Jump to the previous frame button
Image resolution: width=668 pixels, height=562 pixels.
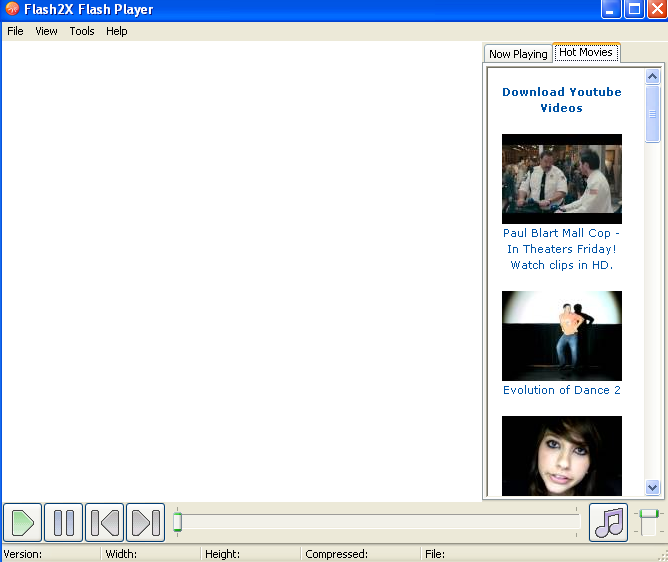pyautogui.click(x=104, y=522)
